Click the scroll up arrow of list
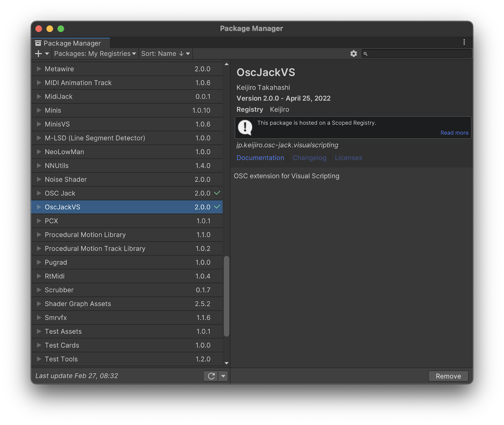The width and height of the screenshot is (504, 425). (226, 64)
